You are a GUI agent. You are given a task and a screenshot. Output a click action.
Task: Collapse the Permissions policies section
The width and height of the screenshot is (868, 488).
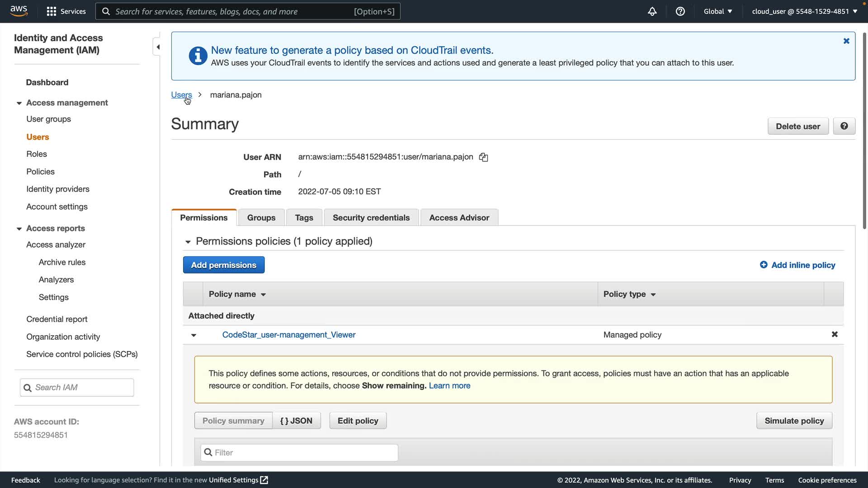click(x=188, y=242)
